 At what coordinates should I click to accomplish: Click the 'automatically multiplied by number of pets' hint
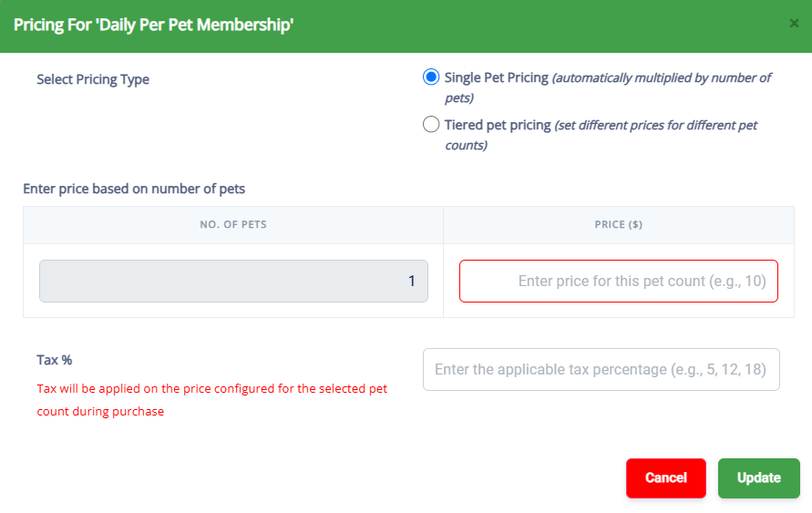661,78
